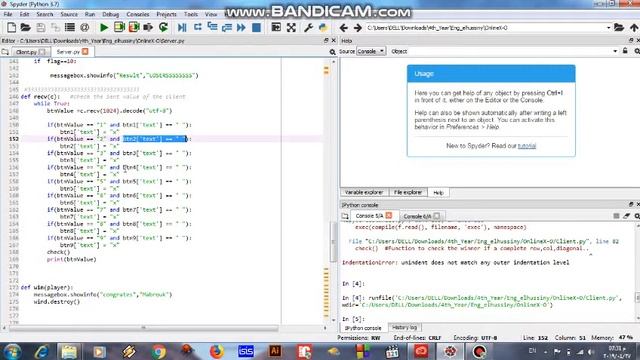Run selection or current line
Image resolution: width=640 pixels, height=360 pixels.
pyautogui.click(x=148, y=28)
